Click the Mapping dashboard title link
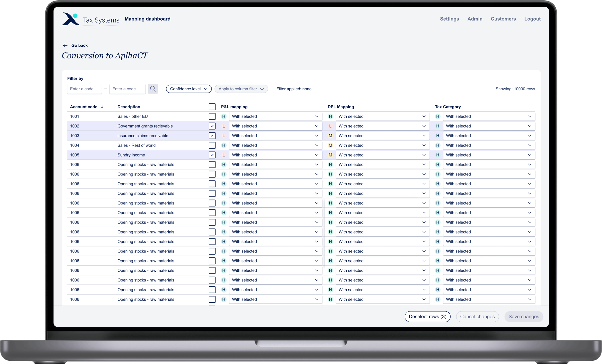 [x=147, y=19]
